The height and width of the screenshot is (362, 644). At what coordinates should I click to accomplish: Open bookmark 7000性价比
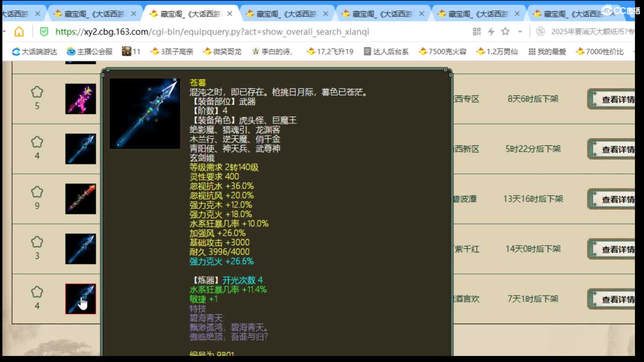(x=600, y=51)
